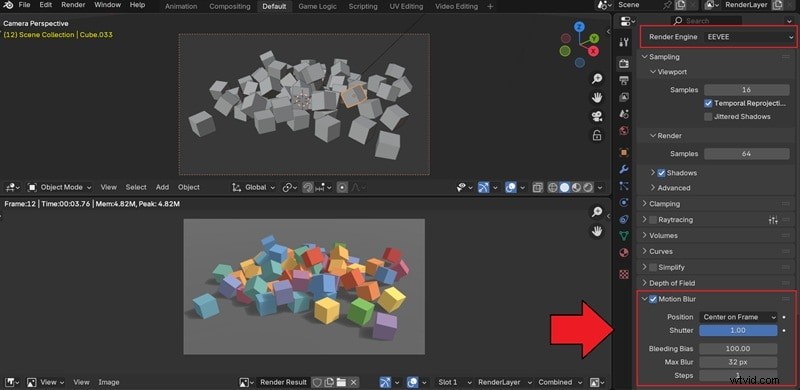This screenshot has width=800, height=390.
Task: Switch to material preview viewport shading
Action: click(577, 187)
